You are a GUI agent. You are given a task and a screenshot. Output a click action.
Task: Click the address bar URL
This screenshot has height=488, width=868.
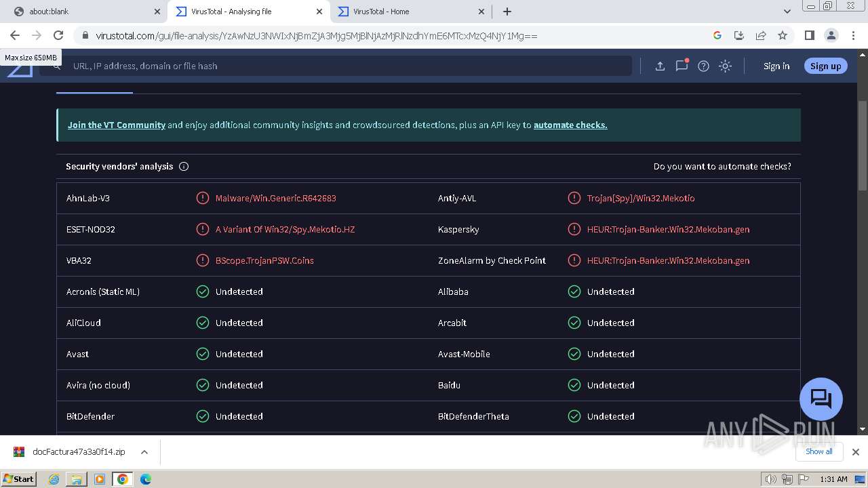pyautogui.click(x=317, y=36)
